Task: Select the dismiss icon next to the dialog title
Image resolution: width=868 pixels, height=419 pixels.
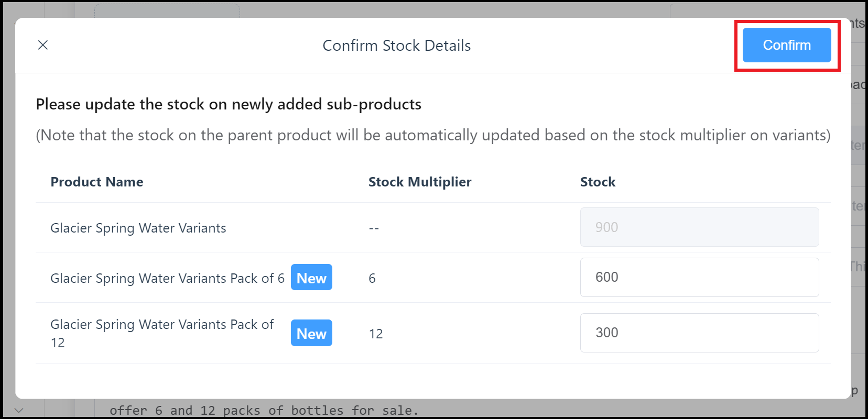Action: tap(43, 45)
